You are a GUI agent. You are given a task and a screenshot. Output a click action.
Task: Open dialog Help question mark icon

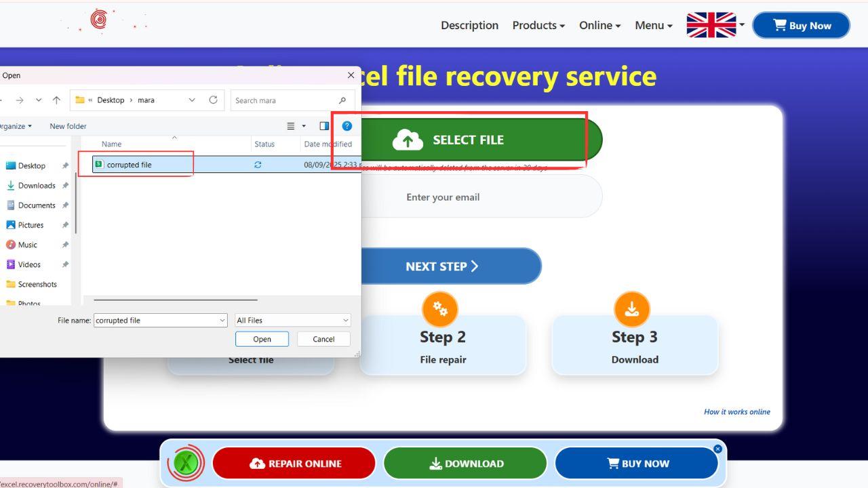(x=347, y=126)
